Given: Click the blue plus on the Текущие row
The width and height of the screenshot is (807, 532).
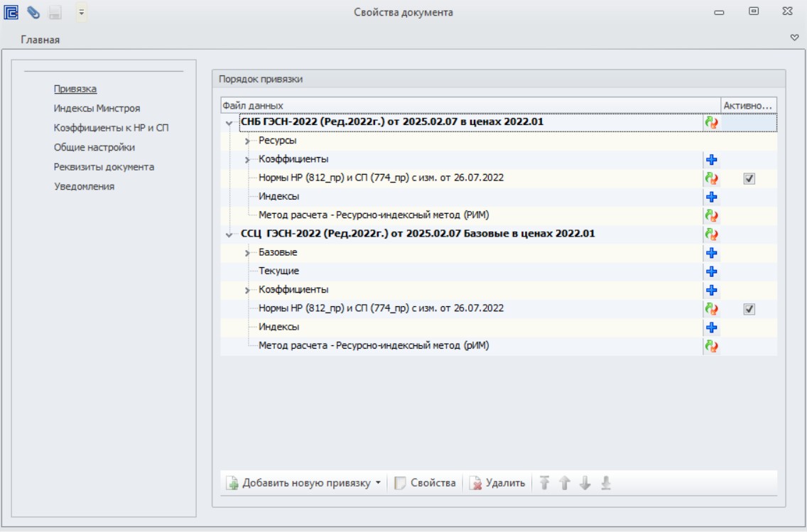Looking at the screenshot, I should [x=711, y=271].
